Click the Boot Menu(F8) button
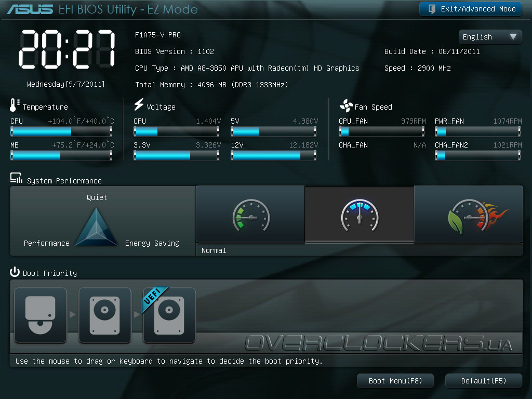532x399 pixels. tap(395, 381)
